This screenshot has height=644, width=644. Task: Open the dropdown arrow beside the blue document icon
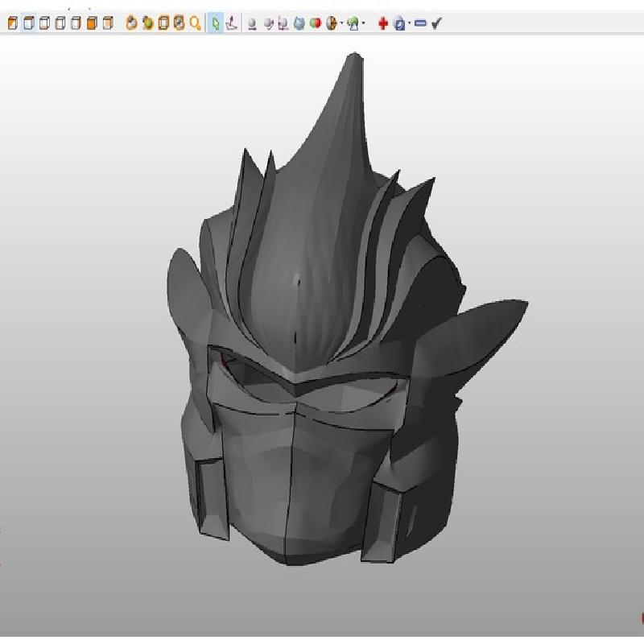(410, 23)
